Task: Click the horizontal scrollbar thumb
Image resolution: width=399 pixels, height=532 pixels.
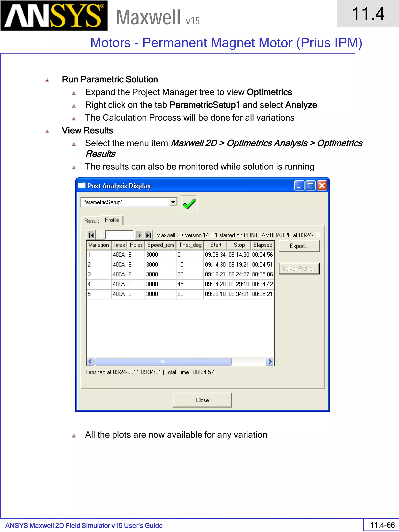Action: [163, 362]
